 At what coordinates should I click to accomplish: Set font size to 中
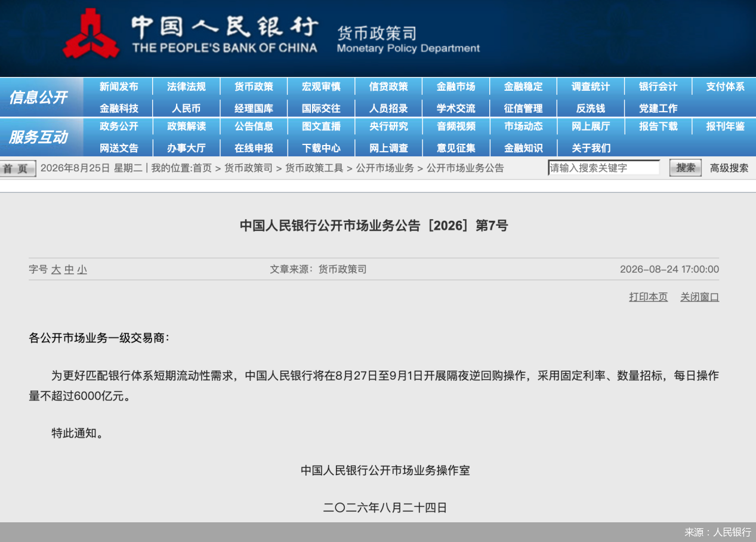tap(69, 270)
